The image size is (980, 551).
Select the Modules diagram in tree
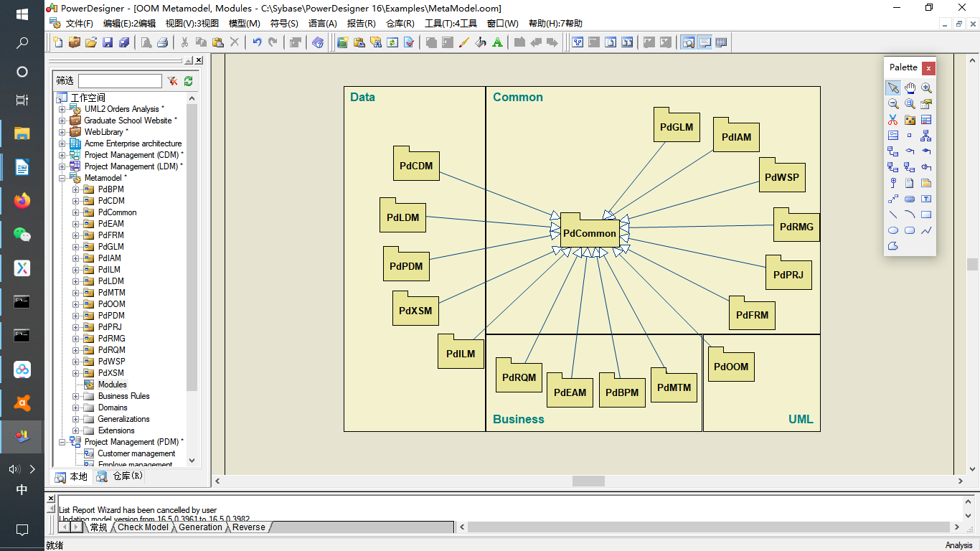[112, 385]
